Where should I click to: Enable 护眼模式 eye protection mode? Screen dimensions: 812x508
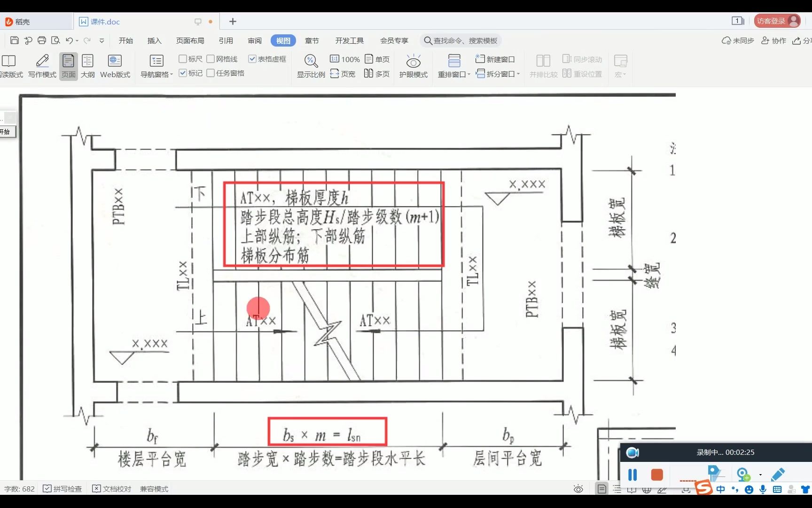tap(413, 66)
